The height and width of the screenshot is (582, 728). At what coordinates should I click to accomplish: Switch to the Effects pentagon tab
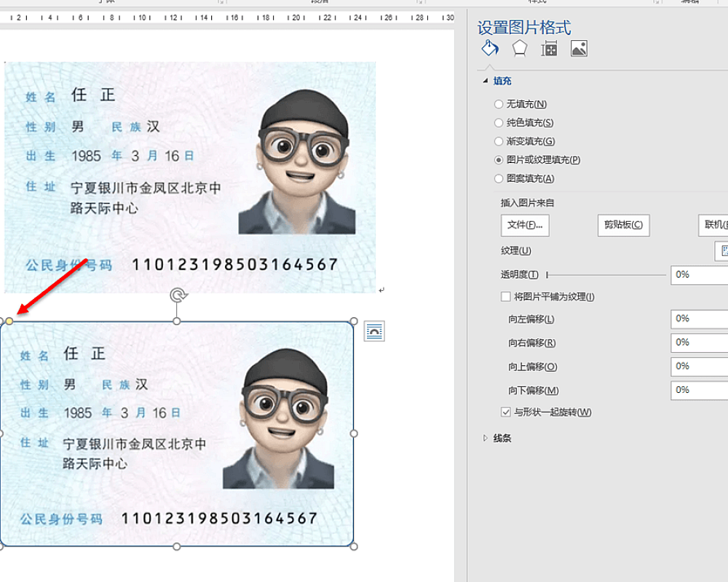(x=519, y=49)
